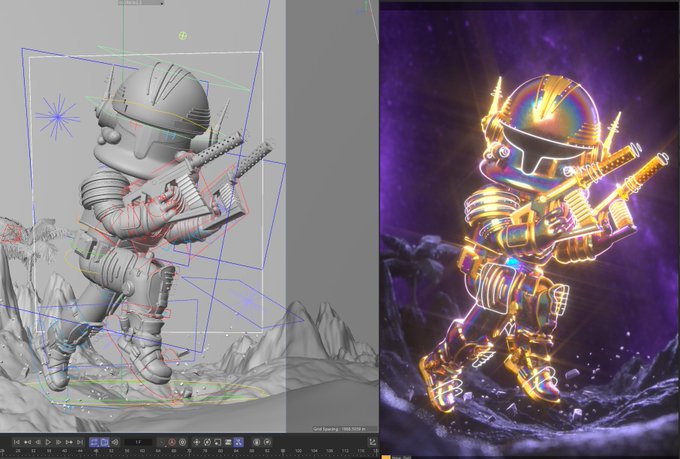Jump to the previous keyframe
This screenshot has height=459, width=680.
27,442
